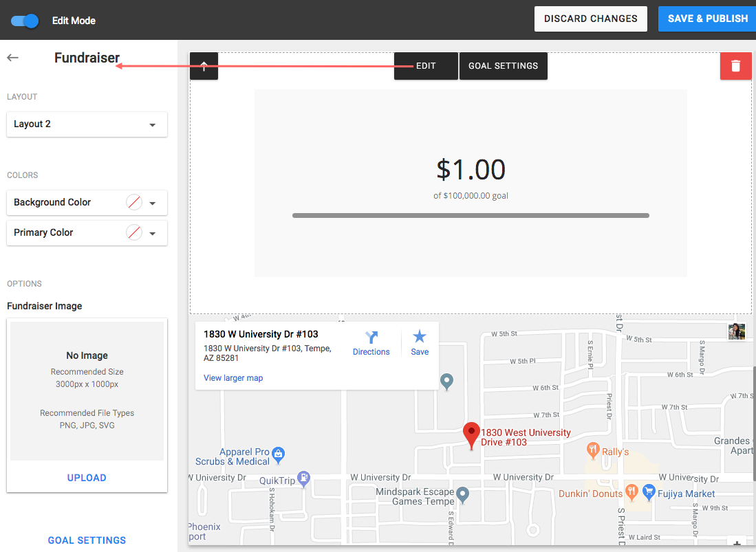
Task: Select the red pin for 1830 West University Drive
Action: (471, 432)
